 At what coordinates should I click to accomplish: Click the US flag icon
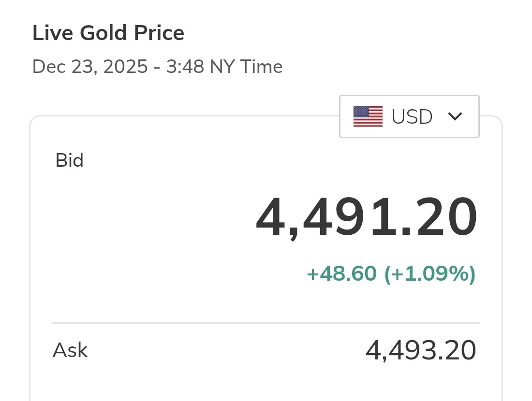pyautogui.click(x=368, y=116)
